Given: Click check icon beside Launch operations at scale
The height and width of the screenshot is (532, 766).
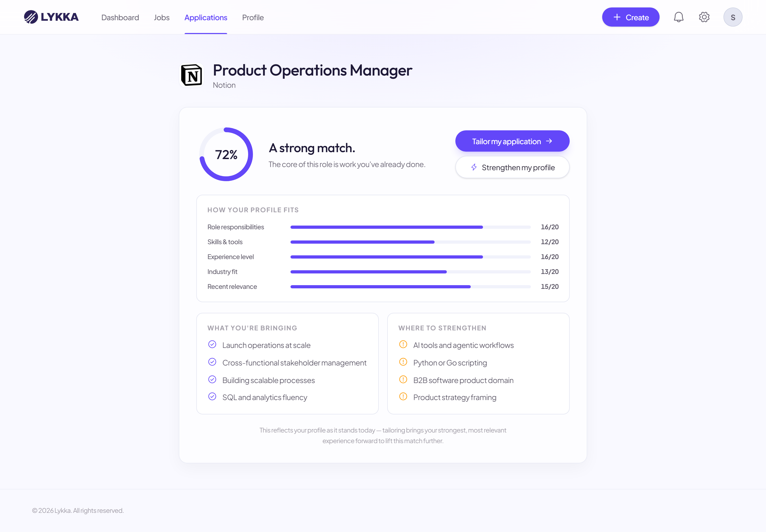Looking at the screenshot, I should (x=212, y=344).
